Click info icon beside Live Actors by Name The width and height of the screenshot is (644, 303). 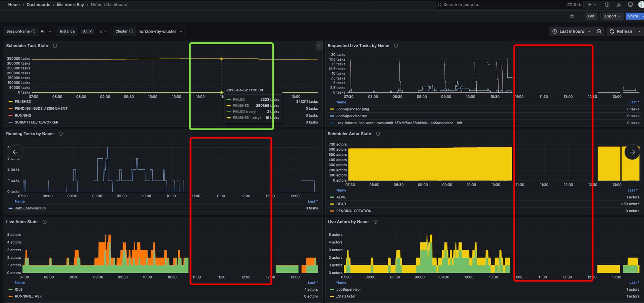tap(375, 222)
